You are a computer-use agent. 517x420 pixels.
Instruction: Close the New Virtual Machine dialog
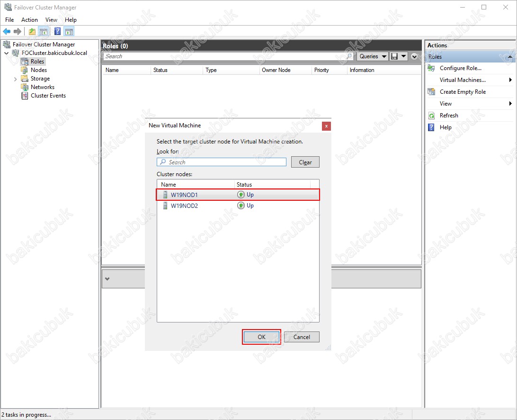tap(326, 126)
